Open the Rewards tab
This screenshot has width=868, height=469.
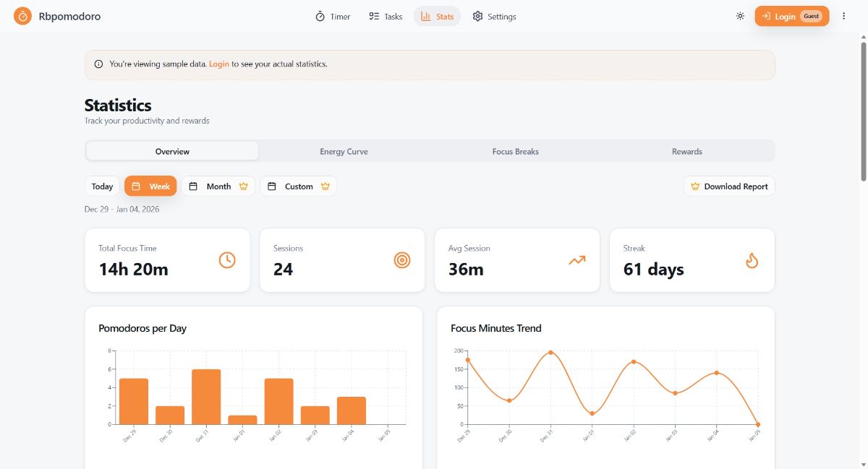(686, 152)
